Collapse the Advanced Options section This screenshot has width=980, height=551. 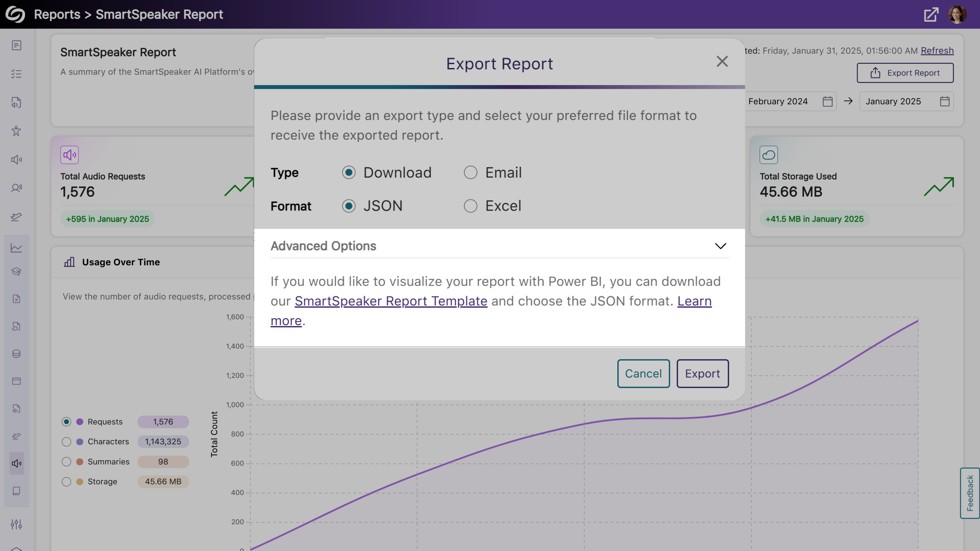720,246
